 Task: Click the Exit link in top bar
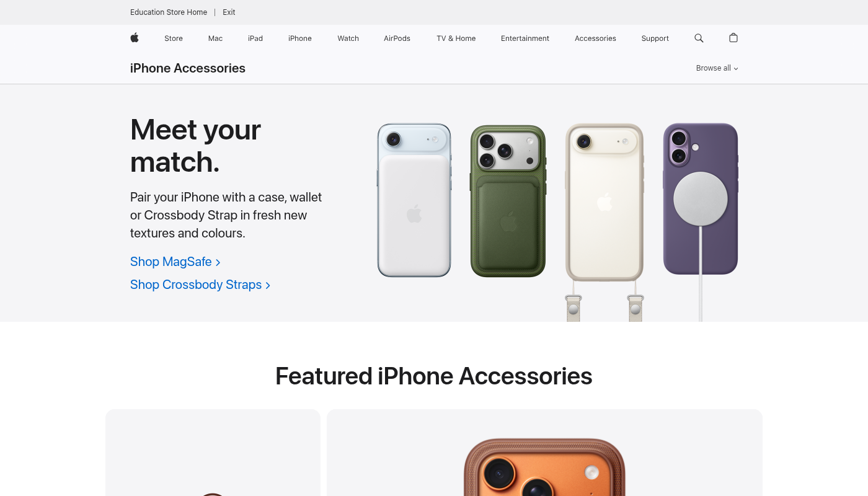229,12
